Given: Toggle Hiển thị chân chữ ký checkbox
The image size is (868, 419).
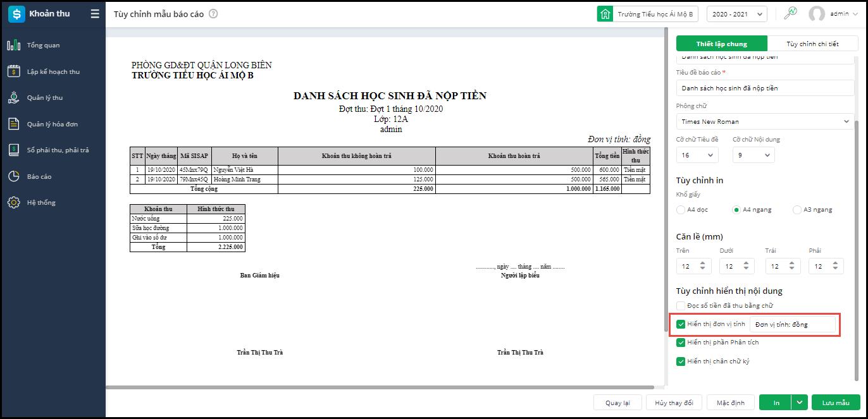Looking at the screenshot, I should [681, 361].
